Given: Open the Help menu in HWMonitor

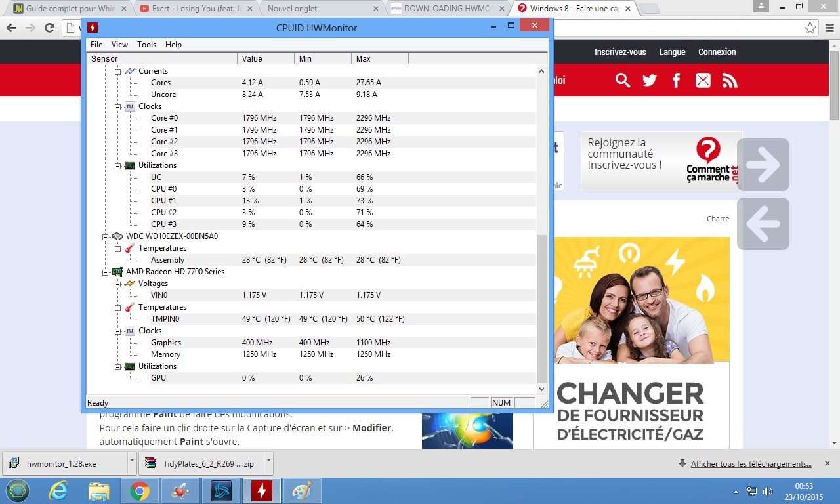Looking at the screenshot, I should coord(173,45).
